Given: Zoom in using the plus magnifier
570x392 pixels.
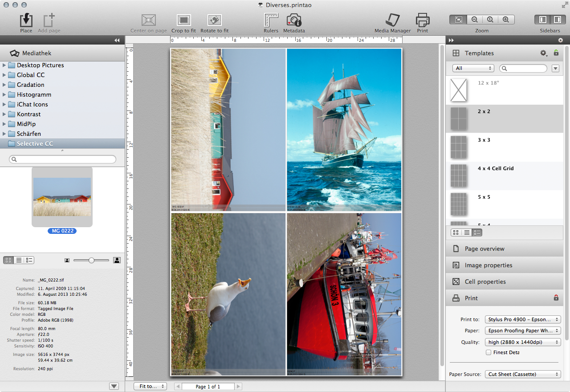Looking at the screenshot, I should click(506, 20).
